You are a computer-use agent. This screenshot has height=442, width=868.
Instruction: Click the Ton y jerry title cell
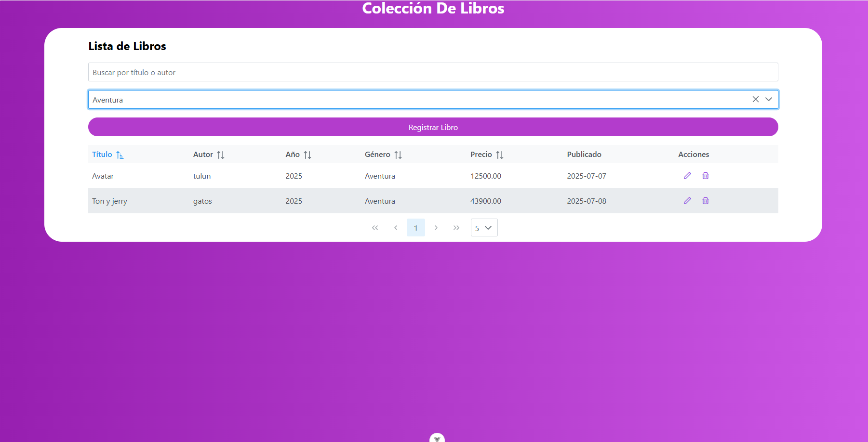109,201
